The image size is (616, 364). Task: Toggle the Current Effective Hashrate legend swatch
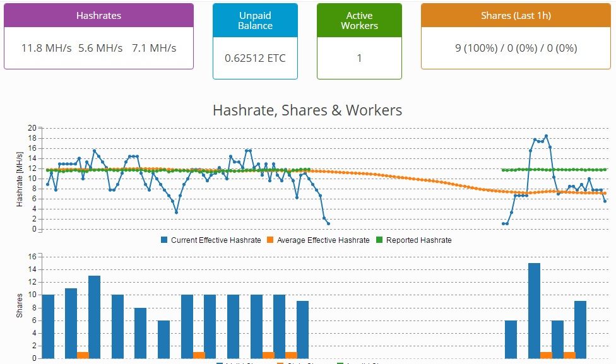click(164, 240)
